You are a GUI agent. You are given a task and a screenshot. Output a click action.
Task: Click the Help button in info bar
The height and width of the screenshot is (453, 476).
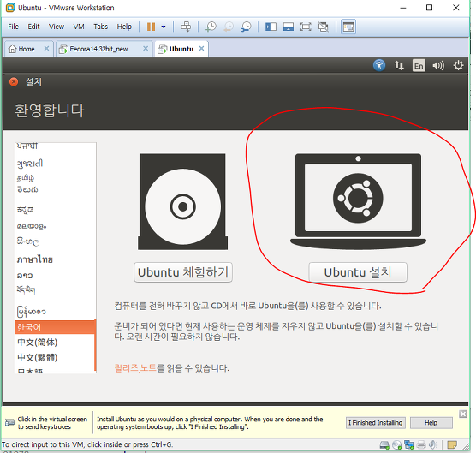pyautogui.click(x=431, y=423)
